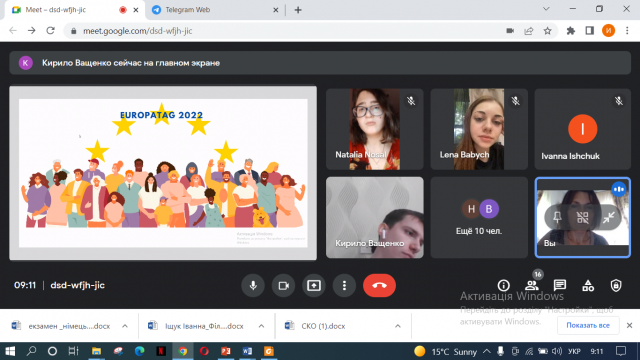Open more options three-dot menu in Meet
This screenshot has height=360, width=640.
pos(344,285)
